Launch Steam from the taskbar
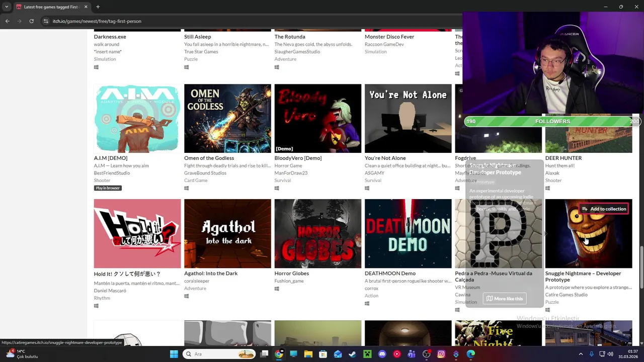Image resolution: width=644 pixels, height=362 pixels. click(352, 354)
